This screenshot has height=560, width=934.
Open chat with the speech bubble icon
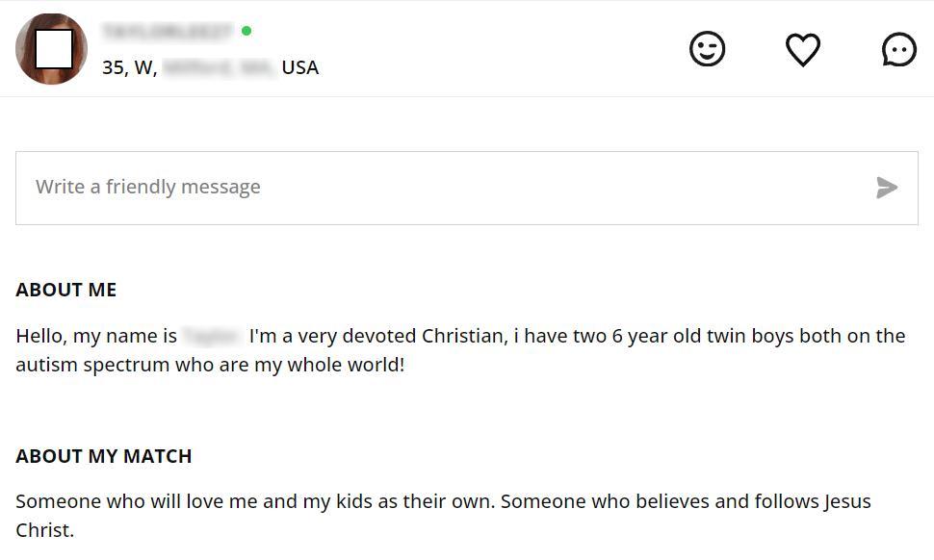point(899,49)
